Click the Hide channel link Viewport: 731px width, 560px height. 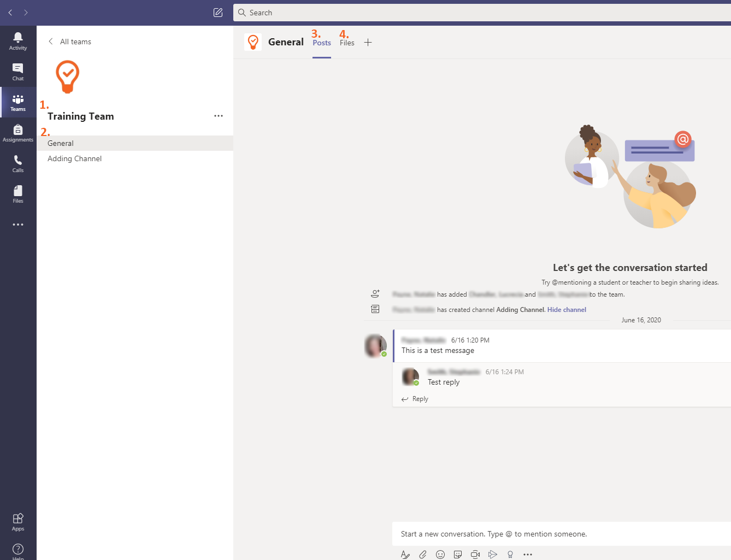tap(567, 310)
